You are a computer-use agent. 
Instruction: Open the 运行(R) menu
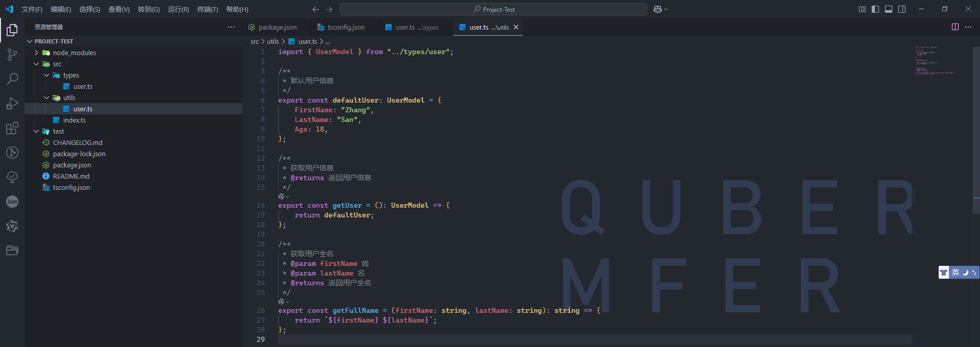coord(179,9)
